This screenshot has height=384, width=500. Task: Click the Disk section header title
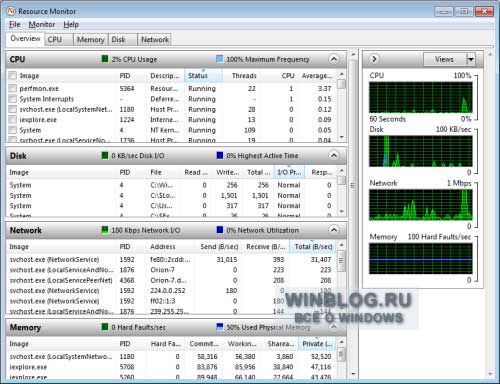[18, 156]
